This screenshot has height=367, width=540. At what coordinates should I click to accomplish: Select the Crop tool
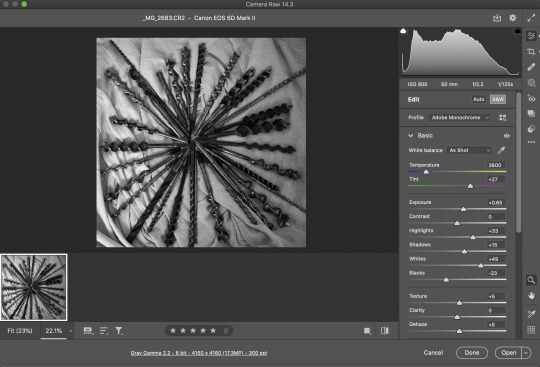pyautogui.click(x=531, y=52)
